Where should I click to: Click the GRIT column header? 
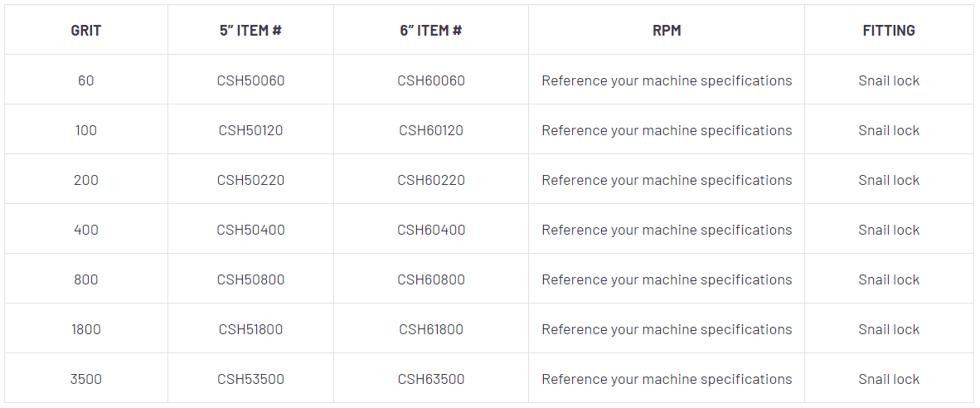pos(86,31)
